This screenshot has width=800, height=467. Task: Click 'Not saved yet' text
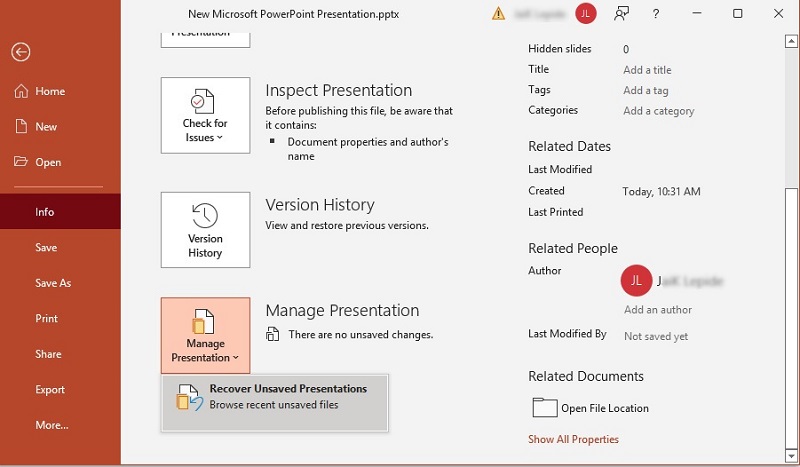(x=656, y=336)
